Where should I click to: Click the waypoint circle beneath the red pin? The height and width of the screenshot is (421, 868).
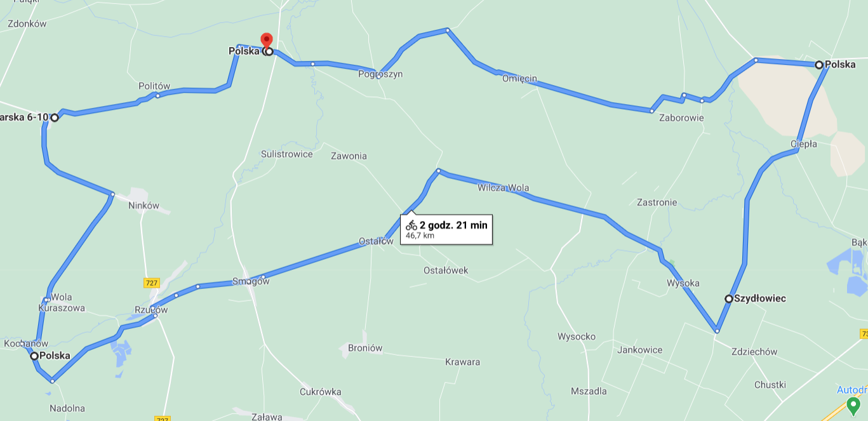[x=269, y=51]
